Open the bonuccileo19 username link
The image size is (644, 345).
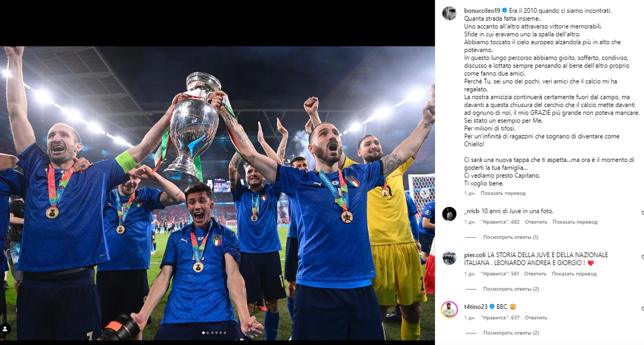point(483,10)
